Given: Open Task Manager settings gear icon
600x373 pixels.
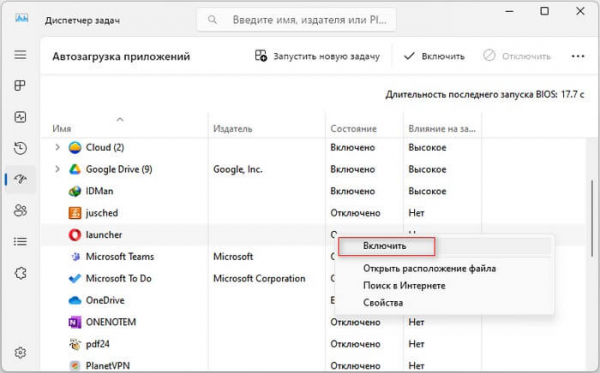Looking at the screenshot, I should pyautogui.click(x=20, y=352).
